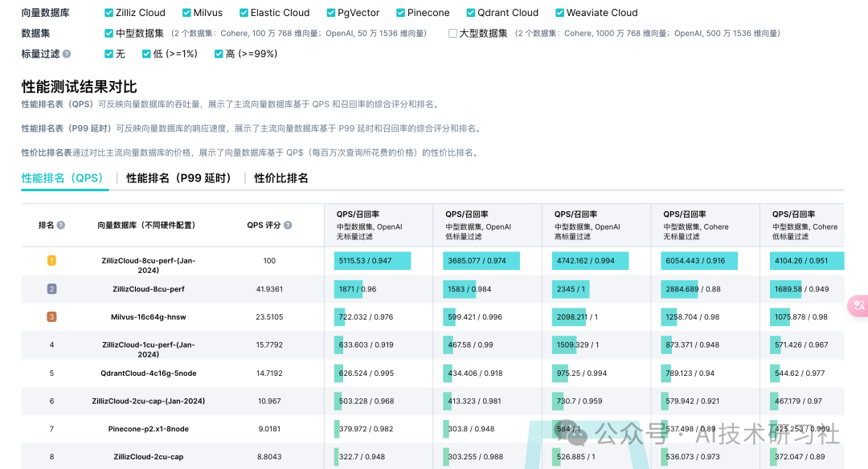
Task: Select the 性能排名（QPS）tab
Action: point(63,178)
